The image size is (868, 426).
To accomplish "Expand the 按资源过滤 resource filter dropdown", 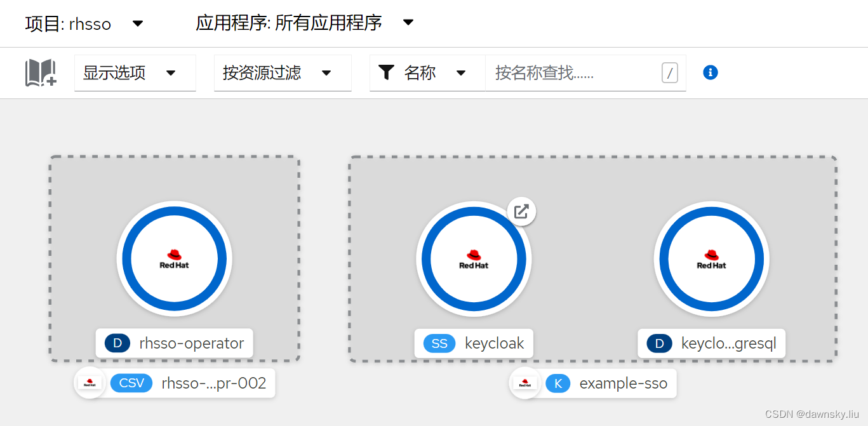I will [x=283, y=73].
